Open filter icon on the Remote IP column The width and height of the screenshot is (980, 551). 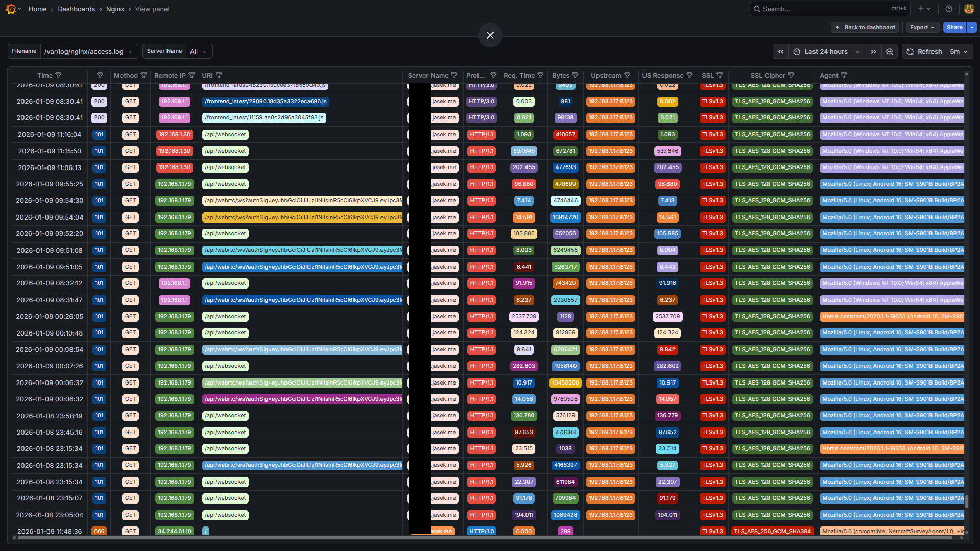click(192, 75)
